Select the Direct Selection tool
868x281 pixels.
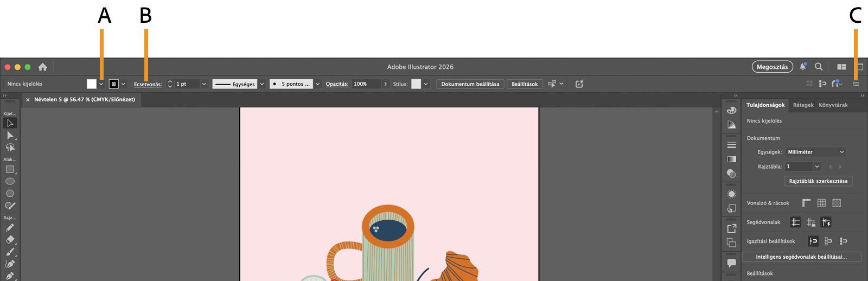(10, 135)
